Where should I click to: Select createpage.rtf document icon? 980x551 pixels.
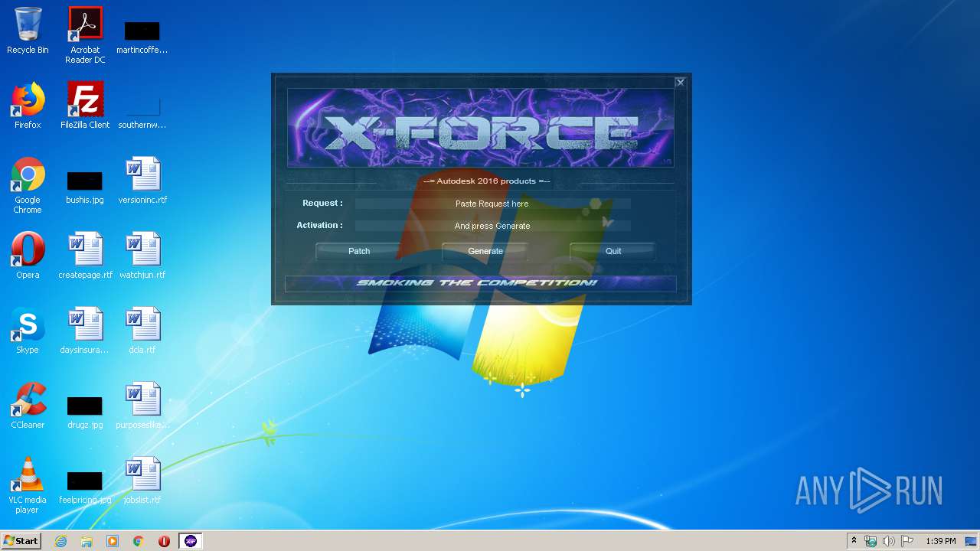tap(85, 256)
